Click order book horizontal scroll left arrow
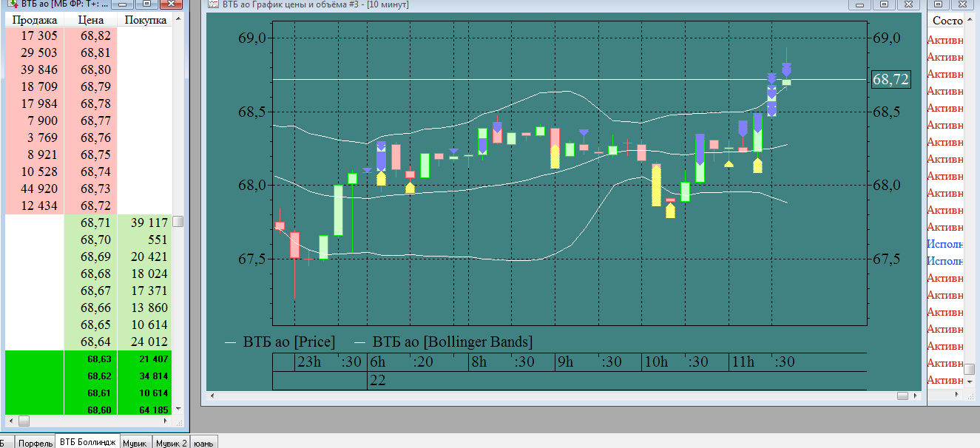The height and width of the screenshot is (448, 980). pyautogui.click(x=10, y=421)
